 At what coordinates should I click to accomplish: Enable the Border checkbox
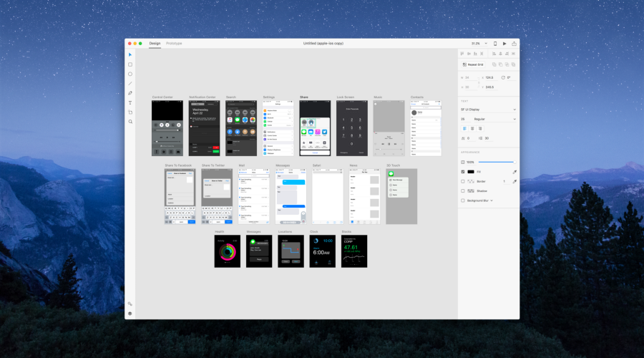tap(463, 181)
